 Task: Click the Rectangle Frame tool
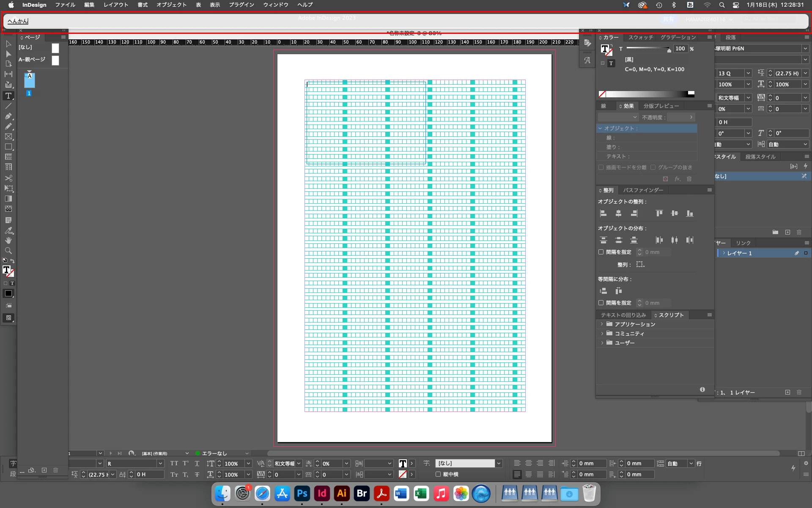tap(8, 136)
